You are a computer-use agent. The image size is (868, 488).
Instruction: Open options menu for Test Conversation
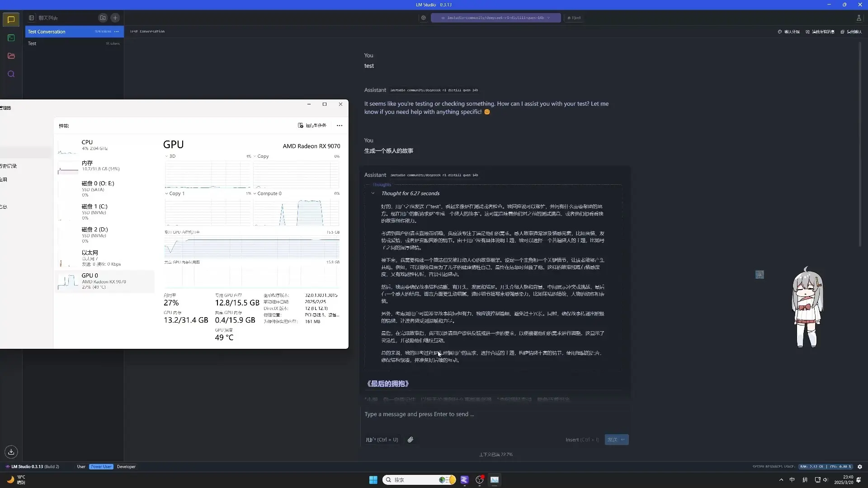pyautogui.click(x=117, y=32)
